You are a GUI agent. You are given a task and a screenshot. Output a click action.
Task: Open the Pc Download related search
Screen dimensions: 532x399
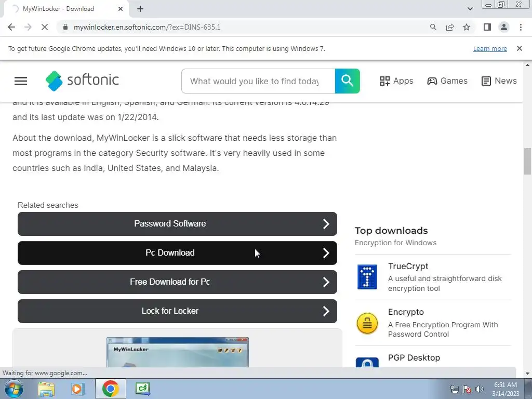pos(177,253)
